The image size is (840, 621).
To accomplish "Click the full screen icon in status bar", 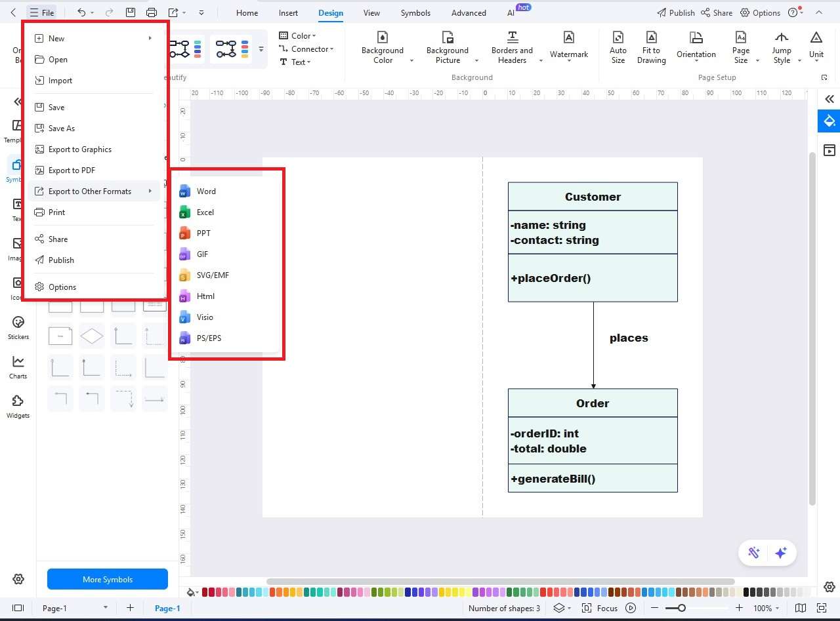I will point(821,608).
